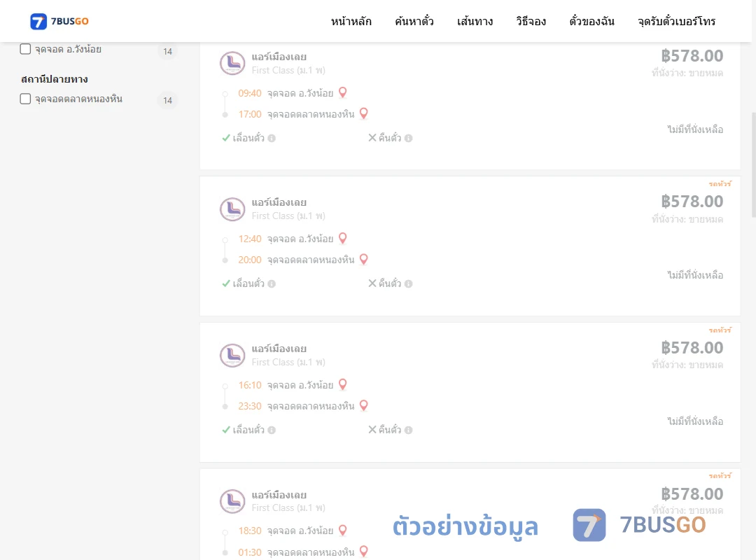Click the operator logo on 09:40 trip
The image size is (756, 560).
click(x=232, y=63)
